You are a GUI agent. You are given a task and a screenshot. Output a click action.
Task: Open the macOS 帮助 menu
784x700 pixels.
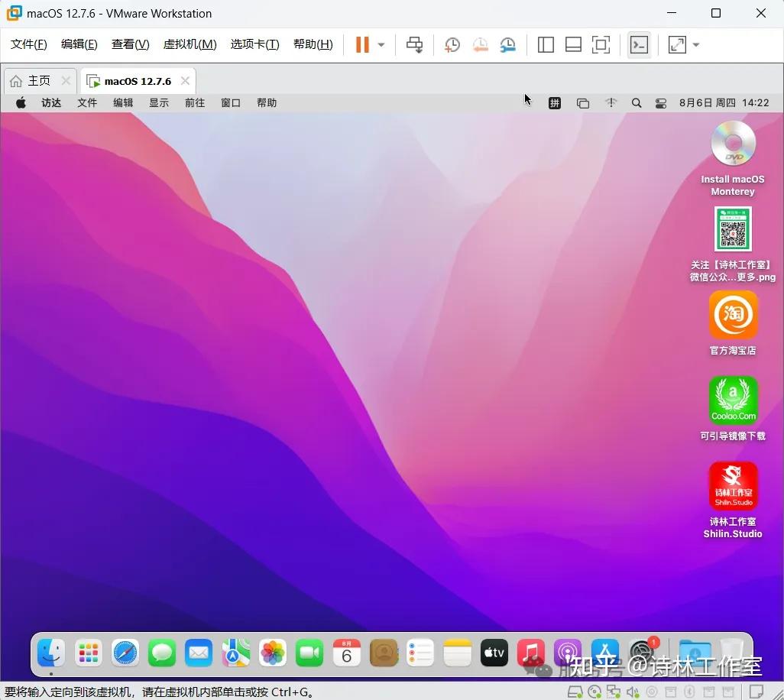tap(267, 103)
